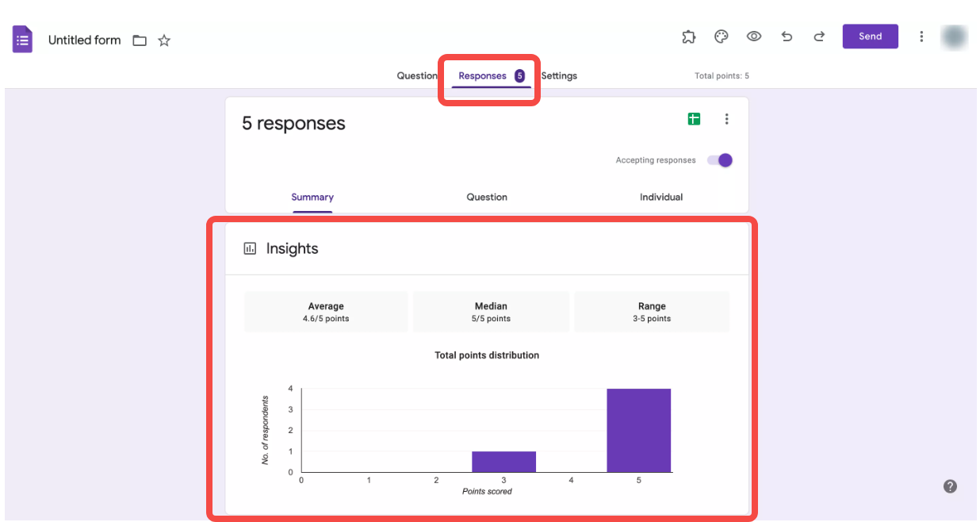Switch to the Questions tab
This screenshot has height=522, width=980.
click(418, 75)
